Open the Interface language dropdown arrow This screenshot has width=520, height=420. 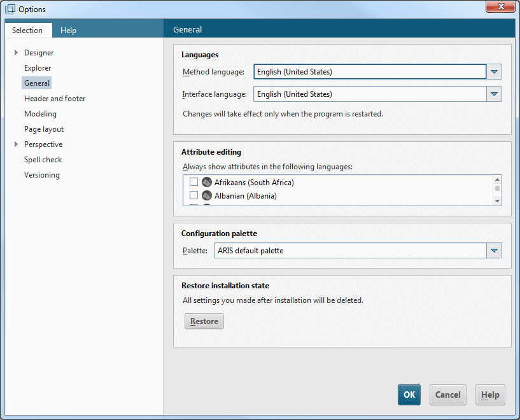pyautogui.click(x=494, y=94)
